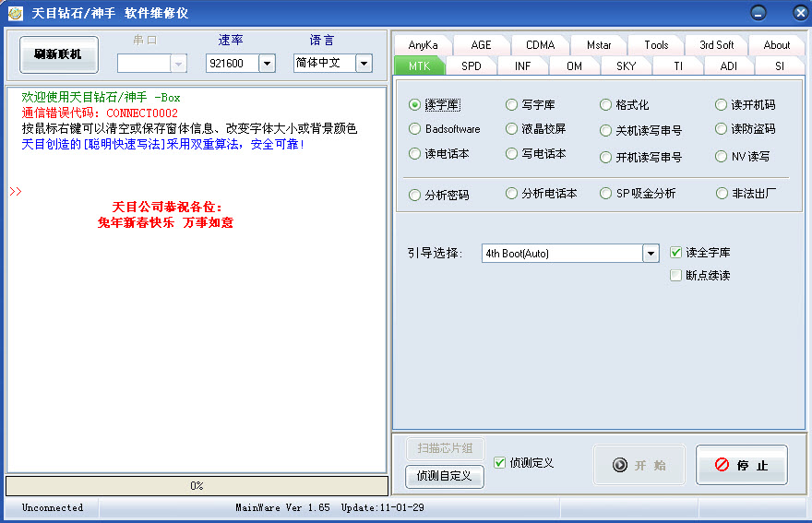
Task: Select the INF tab
Action: [x=522, y=65]
